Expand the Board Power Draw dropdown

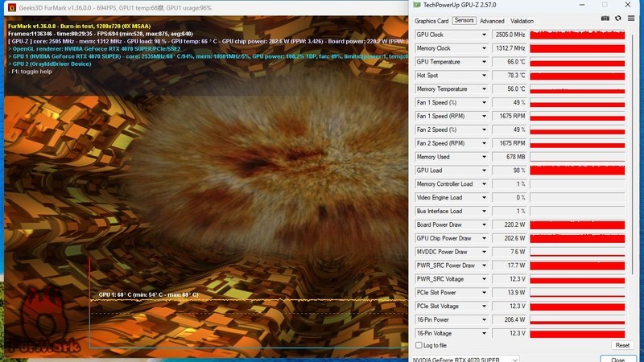[x=484, y=224]
